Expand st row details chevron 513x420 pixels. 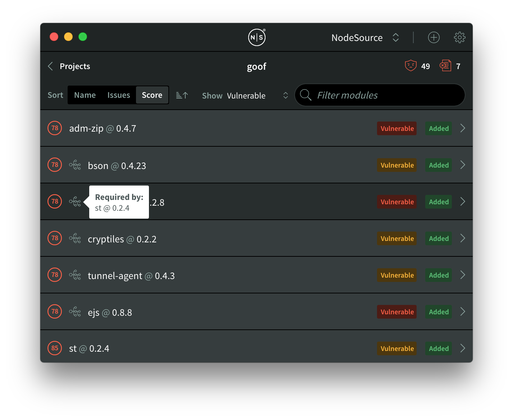tap(463, 348)
